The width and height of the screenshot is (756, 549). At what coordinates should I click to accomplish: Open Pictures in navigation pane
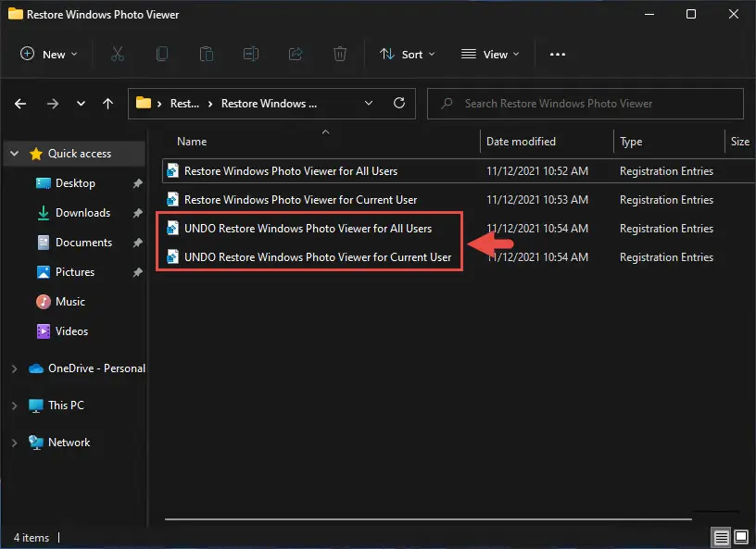point(75,272)
